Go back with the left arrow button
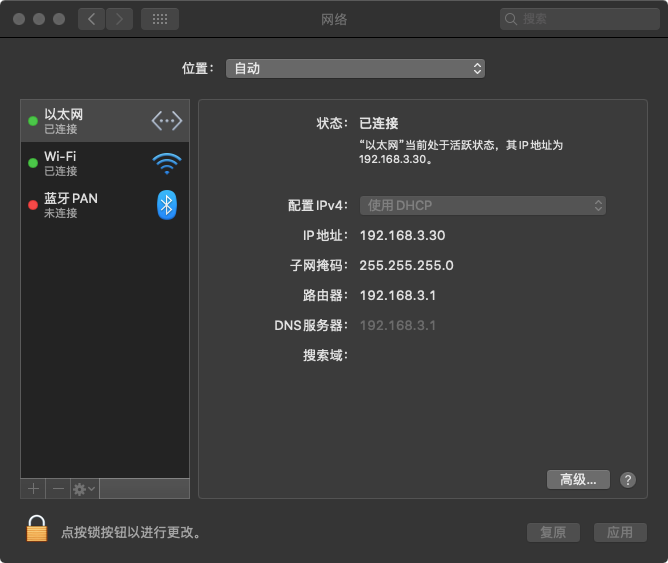668x563 pixels. pyautogui.click(x=91, y=19)
